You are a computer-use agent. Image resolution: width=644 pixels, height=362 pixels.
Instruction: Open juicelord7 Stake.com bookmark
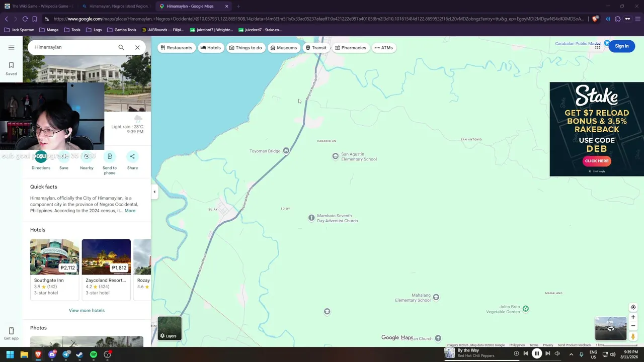coord(260,30)
